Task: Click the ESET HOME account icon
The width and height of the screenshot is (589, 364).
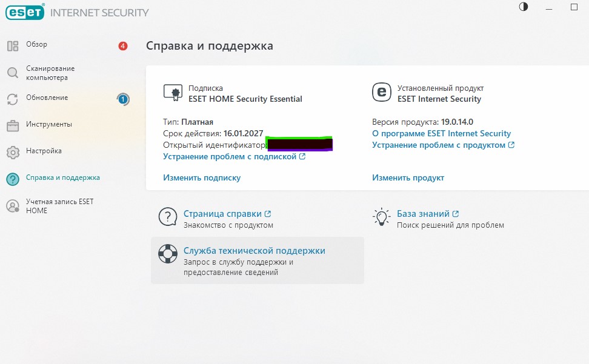Action: pyautogui.click(x=13, y=206)
